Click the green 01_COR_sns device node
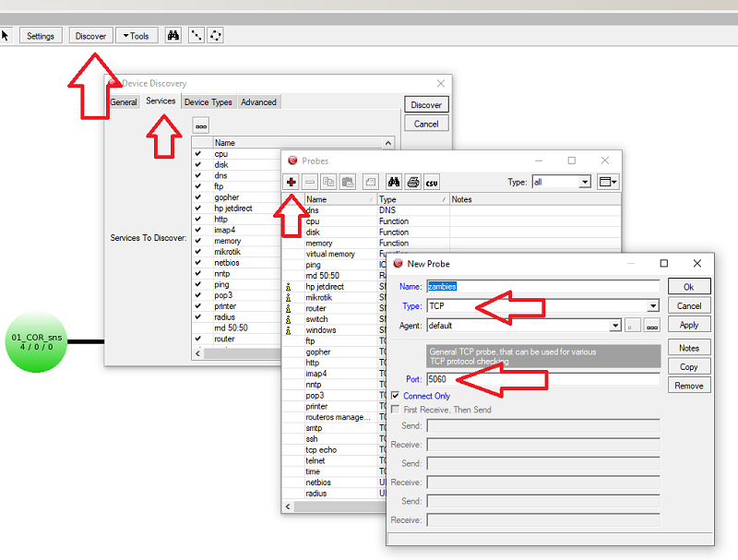Image resolution: width=738 pixels, height=560 pixels. [x=35, y=341]
